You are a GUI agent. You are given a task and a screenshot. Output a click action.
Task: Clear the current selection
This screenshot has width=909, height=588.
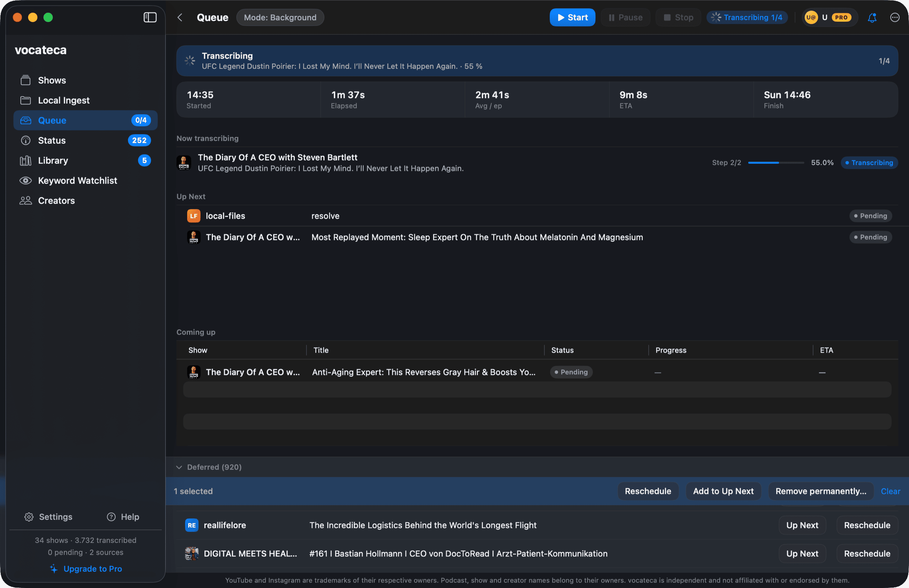point(890,491)
